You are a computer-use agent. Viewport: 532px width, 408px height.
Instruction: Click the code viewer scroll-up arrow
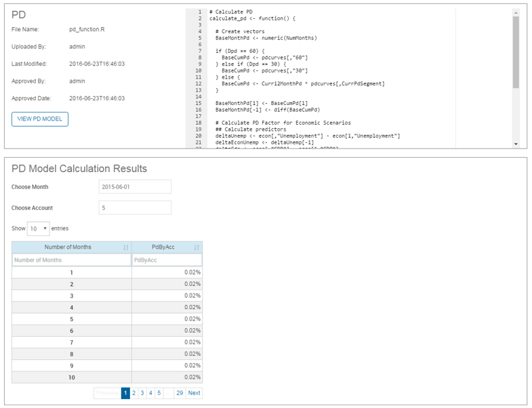click(x=516, y=12)
